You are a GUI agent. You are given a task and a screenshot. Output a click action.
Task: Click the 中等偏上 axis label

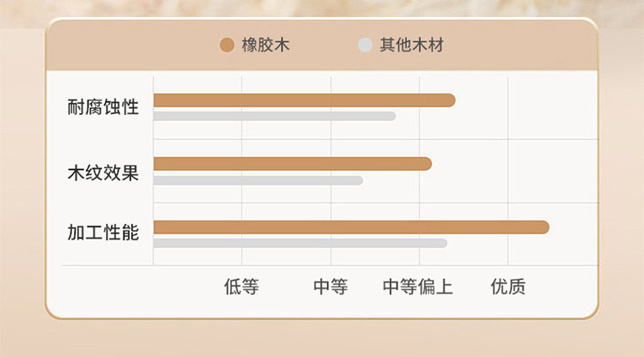[x=417, y=287]
